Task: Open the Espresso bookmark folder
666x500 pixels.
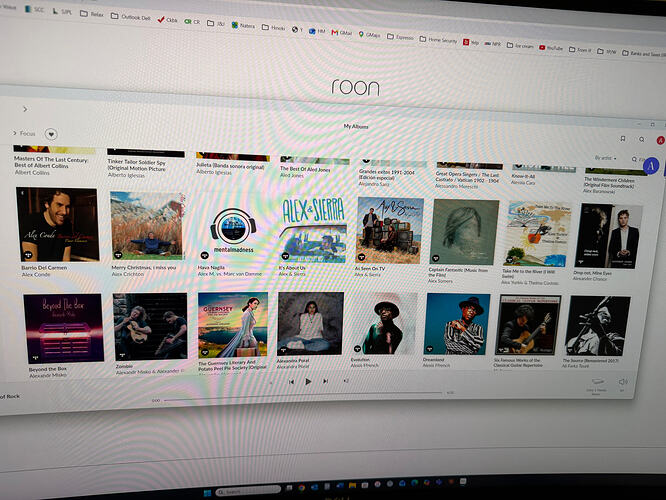Action: point(400,37)
